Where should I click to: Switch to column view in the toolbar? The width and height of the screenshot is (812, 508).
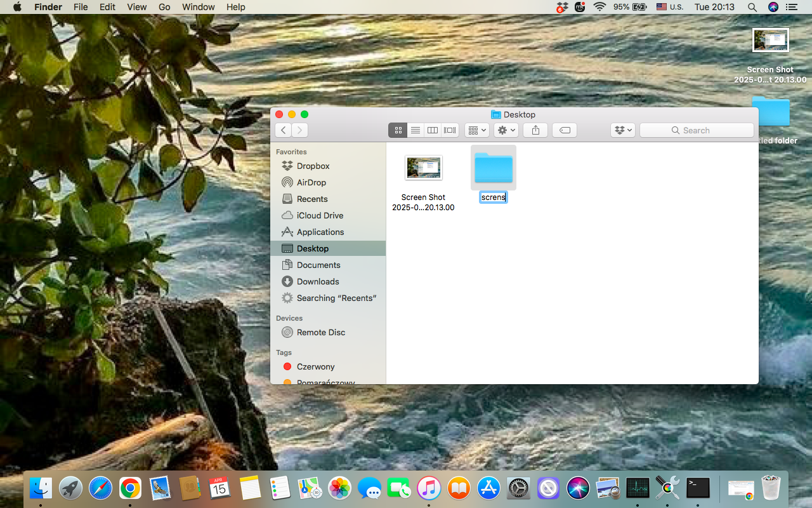(x=433, y=130)
